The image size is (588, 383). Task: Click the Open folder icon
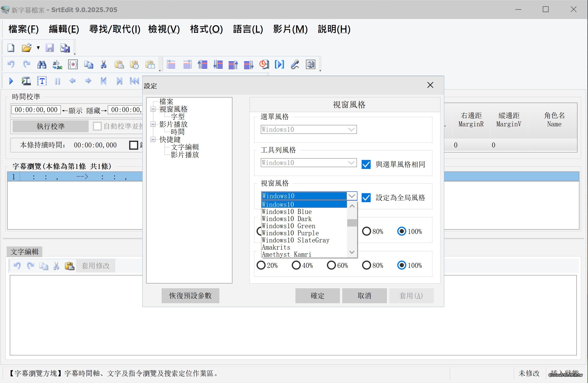coord(26,48)
